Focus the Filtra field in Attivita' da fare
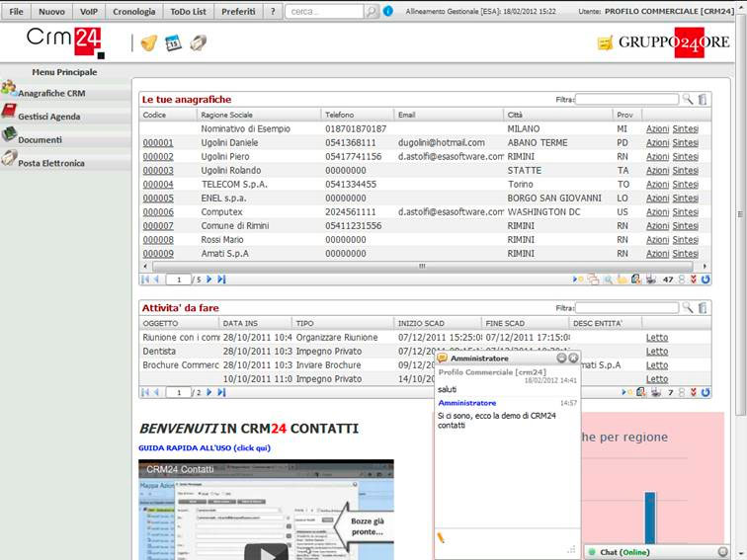 626,307
